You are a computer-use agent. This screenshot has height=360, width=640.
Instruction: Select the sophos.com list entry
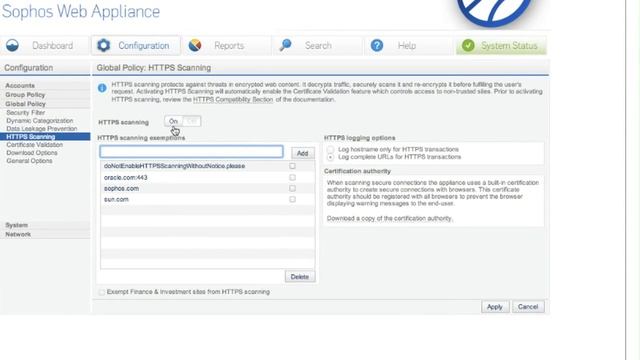tap(207, 189)
